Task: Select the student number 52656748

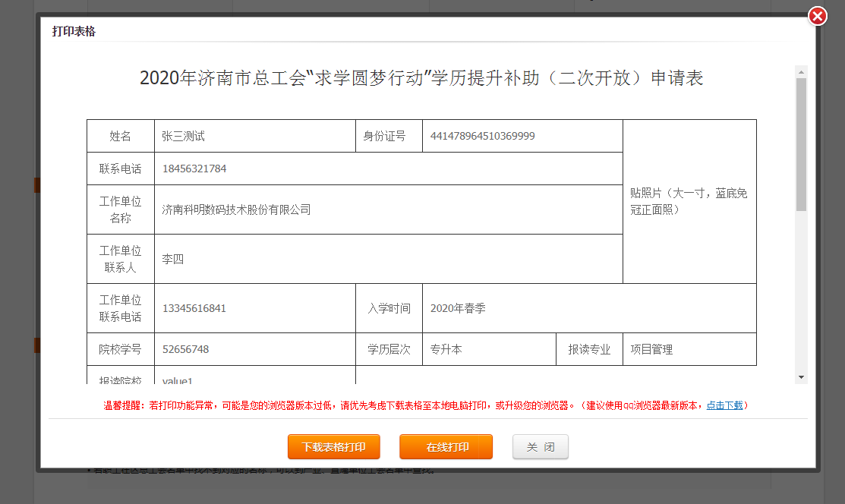Action: click(185, 349)
